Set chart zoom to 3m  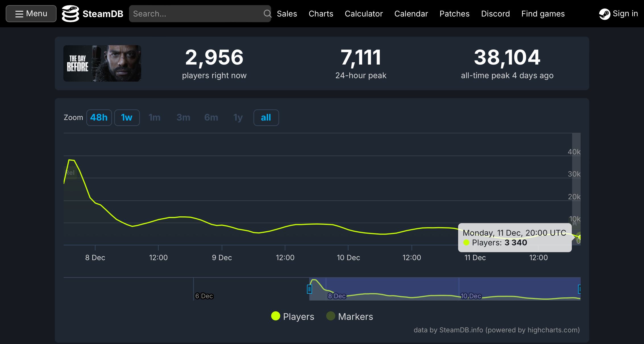pos(183,117)
